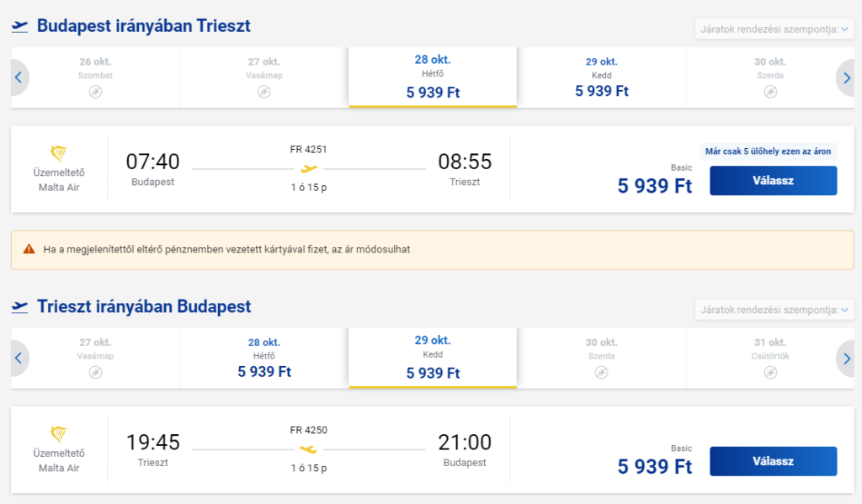
Task: Open the outbound Járatok rendezési szempontja dropdown
Action: (774, 29)
